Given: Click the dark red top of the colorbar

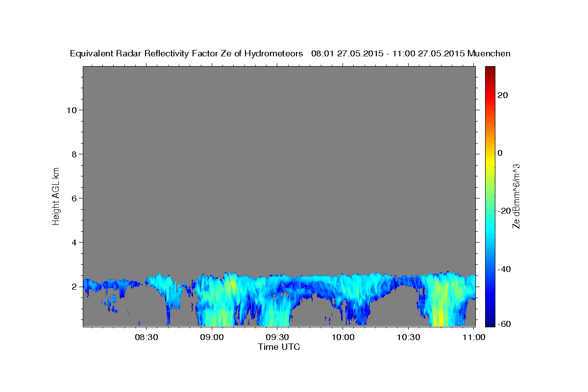Looking at the screenshot, I should coord(490,70).
